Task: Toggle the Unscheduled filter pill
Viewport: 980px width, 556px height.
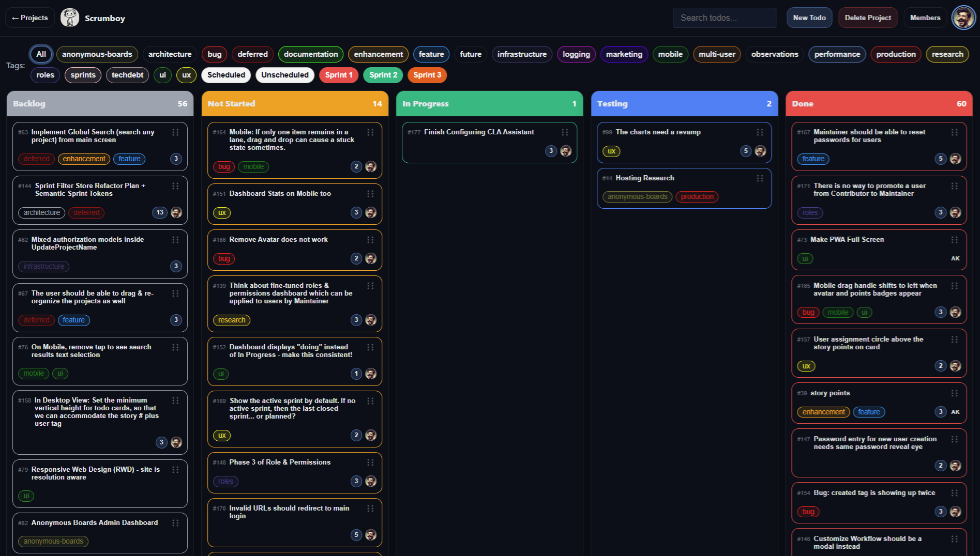Action: (284, 75)
